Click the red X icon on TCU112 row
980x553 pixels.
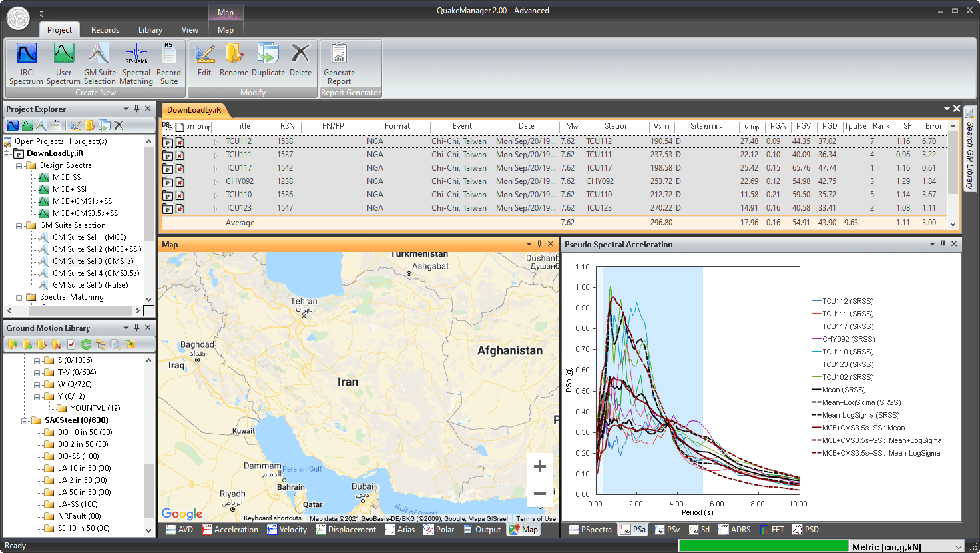(180, 142)
